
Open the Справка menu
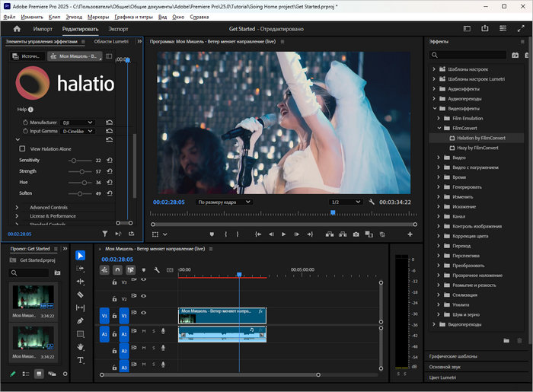click(199, 17)
